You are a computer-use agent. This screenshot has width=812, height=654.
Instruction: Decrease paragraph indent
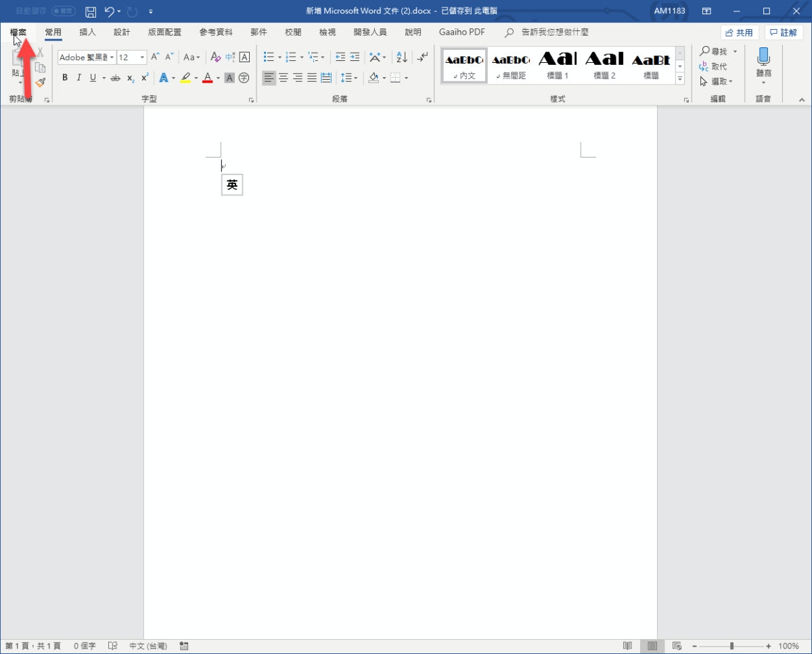[x=340, y=57]
